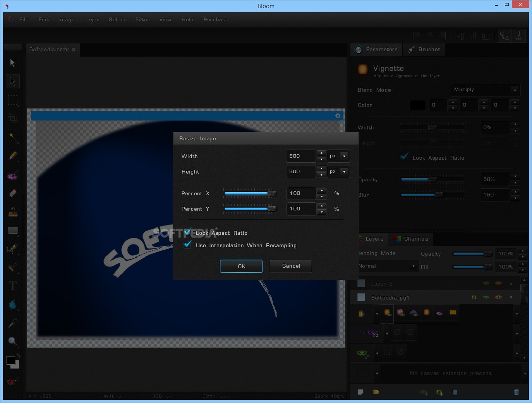Open the Layer menu
Screen dimensions: 532x403
click(92, 19)
